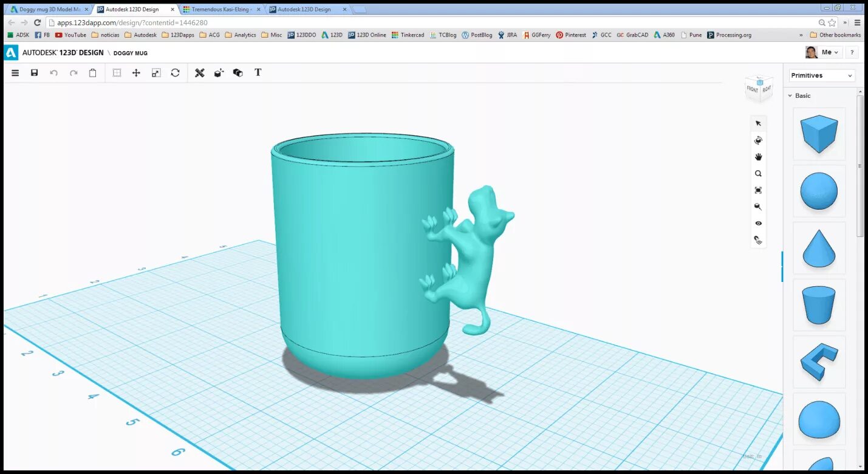Click the Rotate refresh-arrows tool icon
Image resolution: width=868 pixels, height=474 pixels.
[175, 73]
